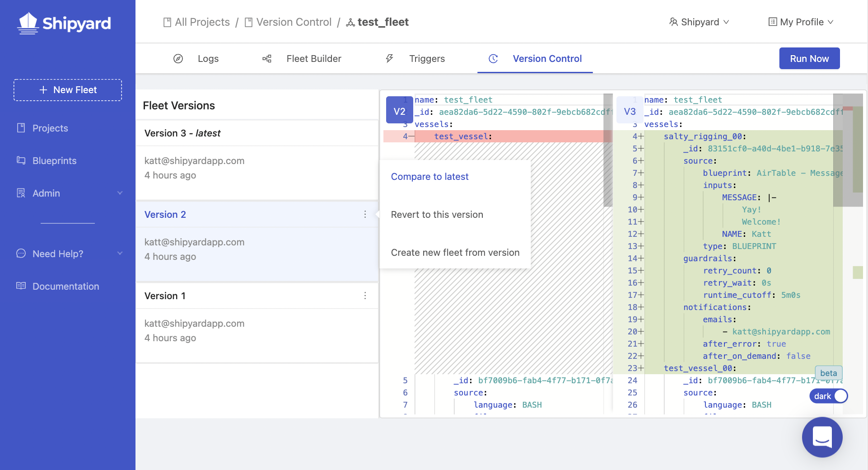Expand the Admin sidebar section

coord(120,193)
